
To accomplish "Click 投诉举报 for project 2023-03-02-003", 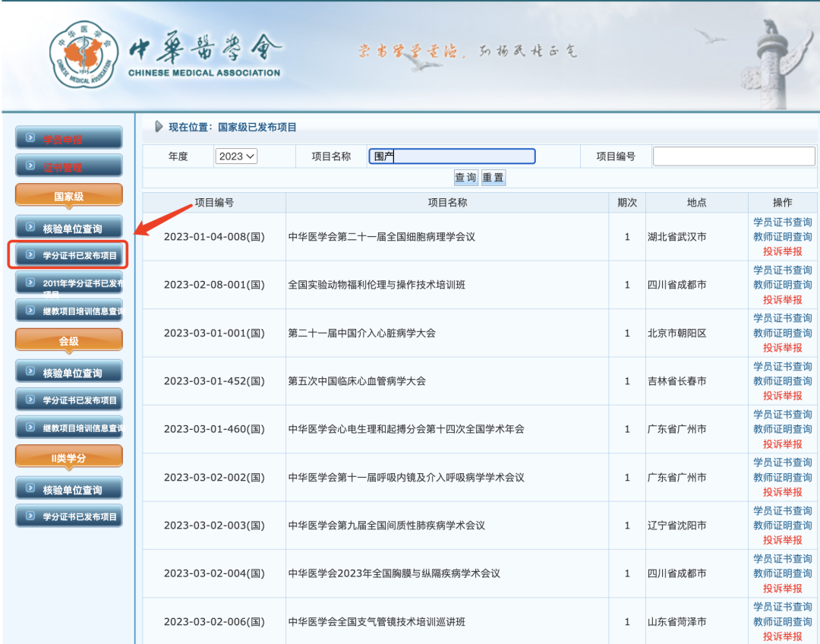I will [x=782, y=540].
